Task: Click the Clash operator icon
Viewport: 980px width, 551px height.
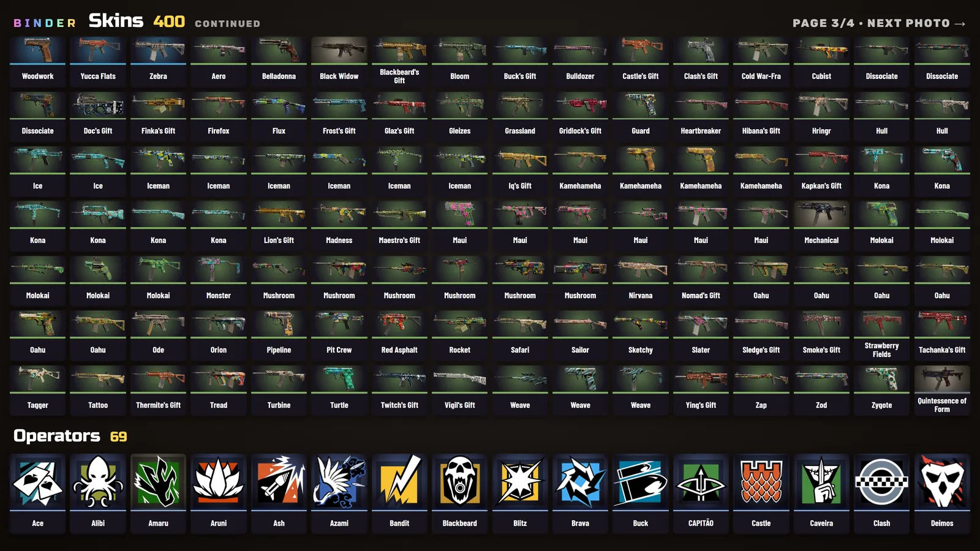Action: [882, 482]
